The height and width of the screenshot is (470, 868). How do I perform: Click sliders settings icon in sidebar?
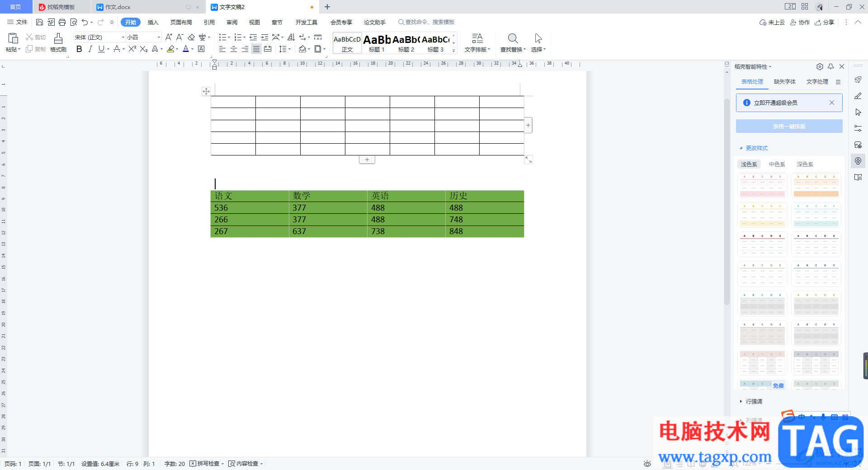[x=858, y=128]
